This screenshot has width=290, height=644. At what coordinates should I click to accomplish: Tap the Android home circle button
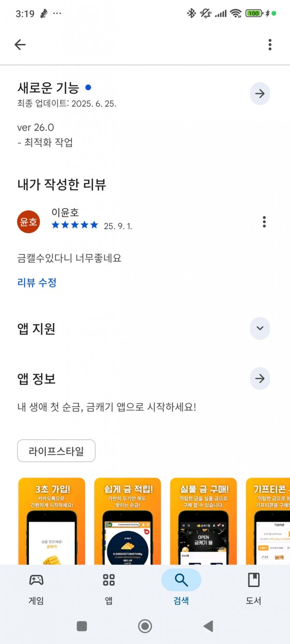pos(145,626)
